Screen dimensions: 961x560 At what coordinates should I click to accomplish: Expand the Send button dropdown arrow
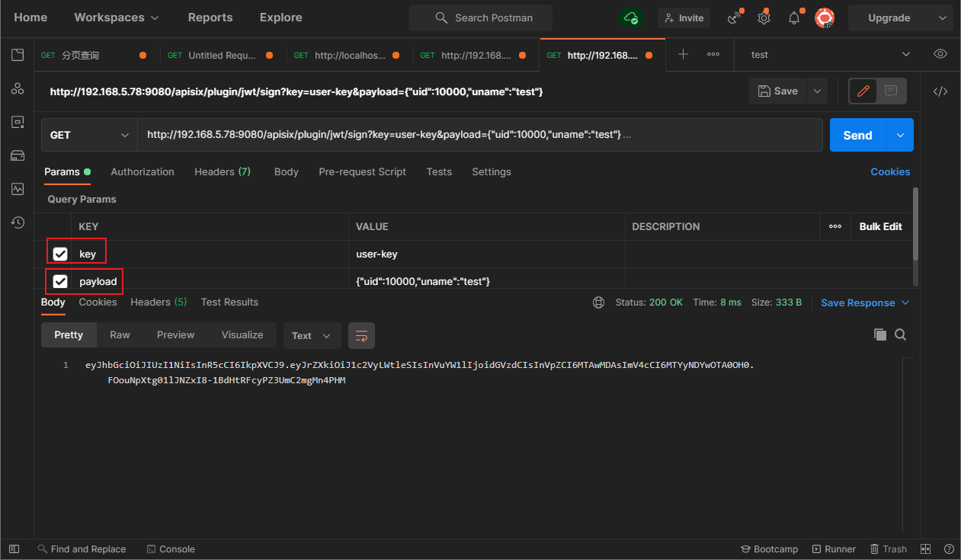tap(900, 135)
